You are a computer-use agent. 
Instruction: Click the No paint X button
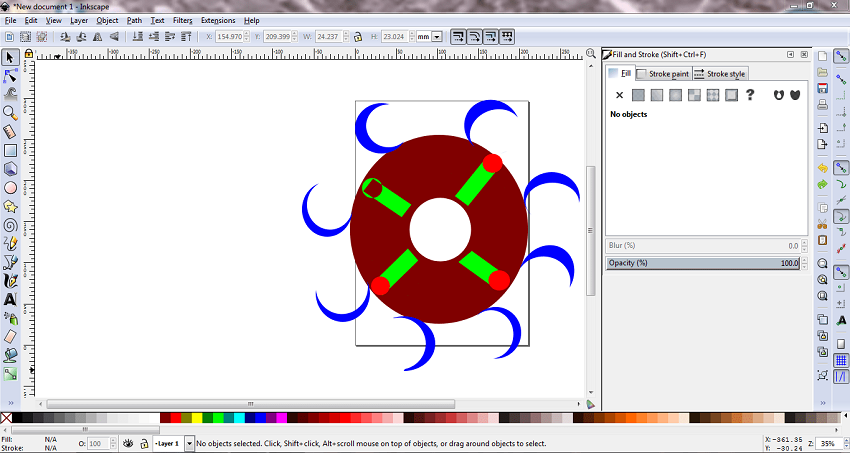tap(620, 95)
